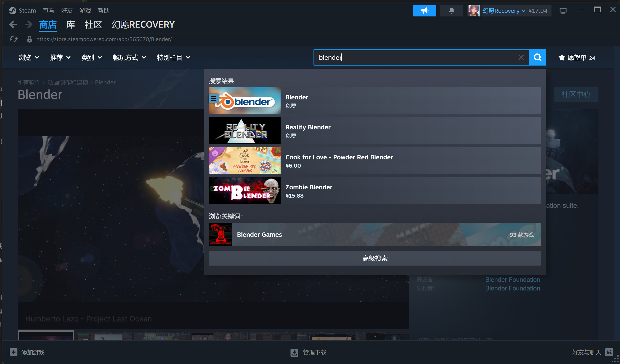Select the Reality Blender search result
This screenshot has width=620, height=364.
tap(375, 131)
